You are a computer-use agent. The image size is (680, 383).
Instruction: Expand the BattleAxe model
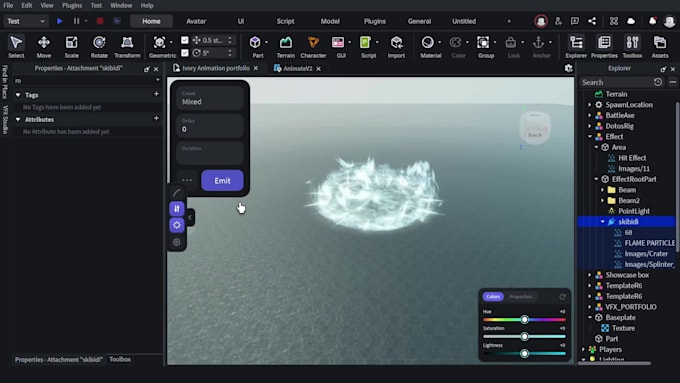click(590, 115)
